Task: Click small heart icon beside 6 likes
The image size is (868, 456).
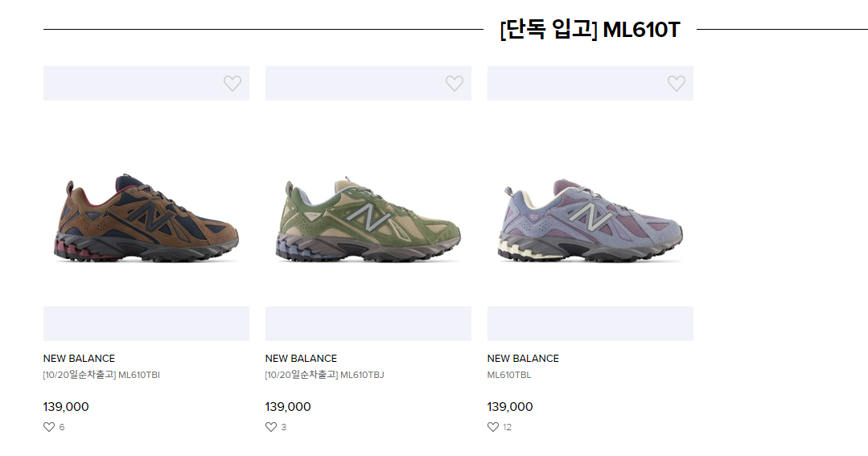Action: click(x=49, y=427)
